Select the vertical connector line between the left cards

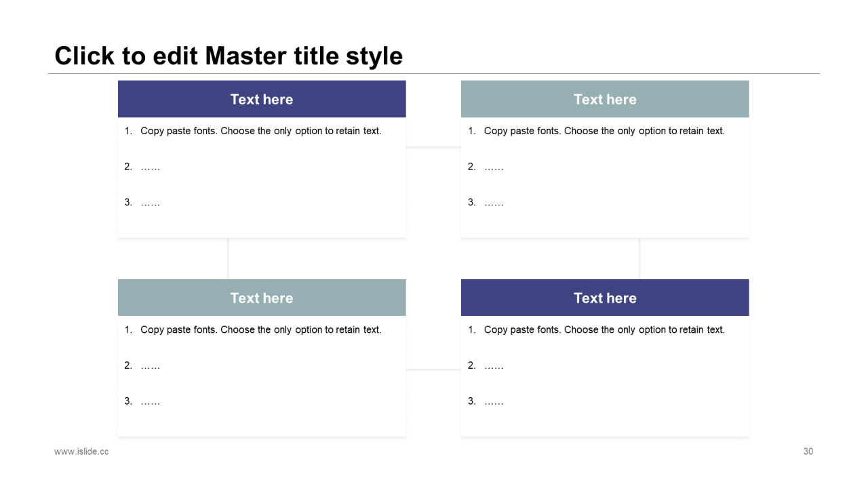tap(229, 258)
